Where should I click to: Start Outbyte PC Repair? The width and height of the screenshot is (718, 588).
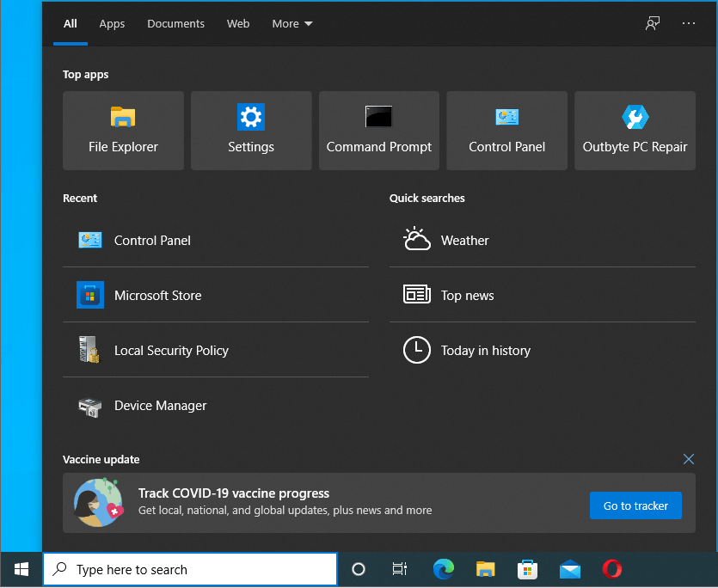(x=635, y=130)
